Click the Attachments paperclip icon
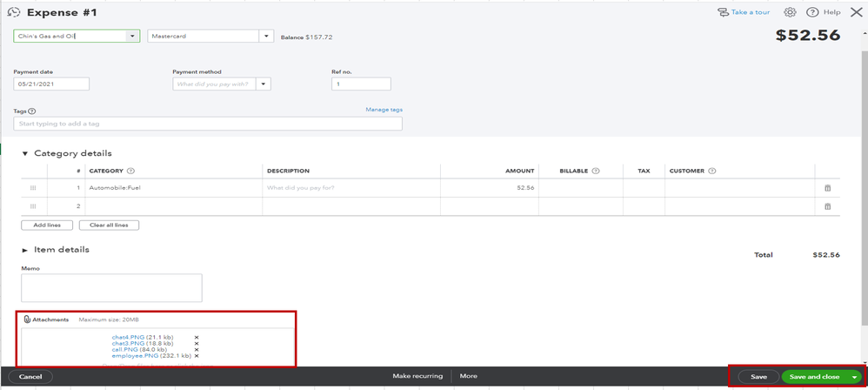The height and width of the screenshot is (390, 868). (27, 319)
